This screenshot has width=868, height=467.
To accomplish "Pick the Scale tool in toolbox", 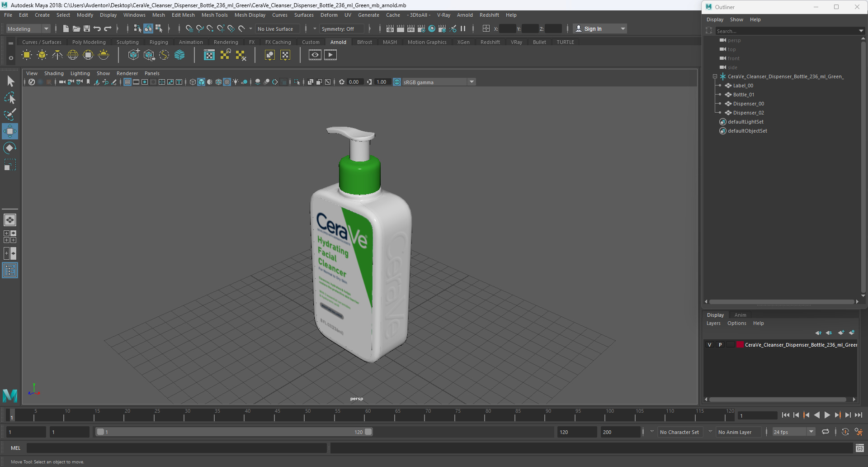I will click(10, 165).
